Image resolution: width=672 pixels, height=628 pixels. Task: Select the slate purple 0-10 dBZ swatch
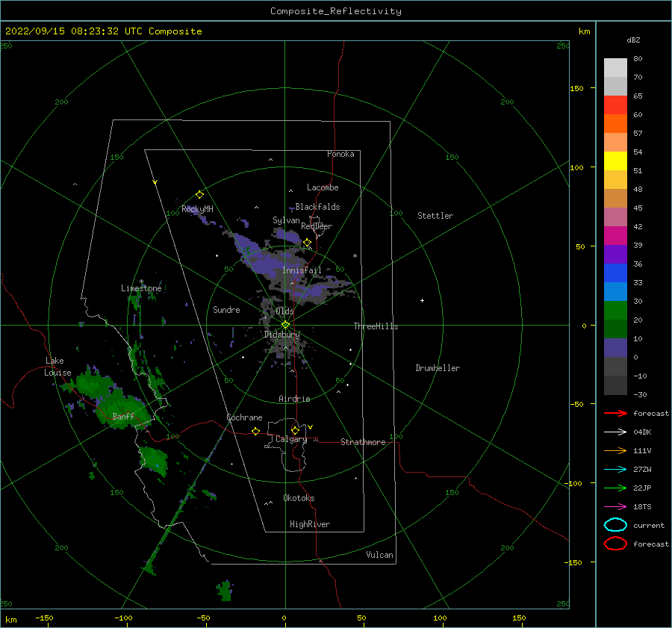click(615, 348)
